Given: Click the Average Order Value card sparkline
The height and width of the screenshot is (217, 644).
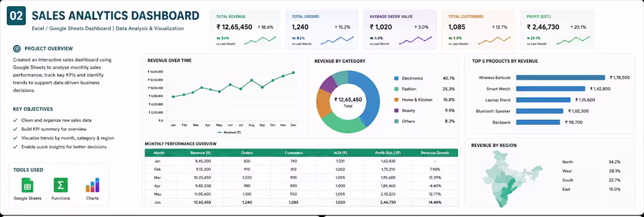Looking at the screenshot, I should (x=415, y=40).
